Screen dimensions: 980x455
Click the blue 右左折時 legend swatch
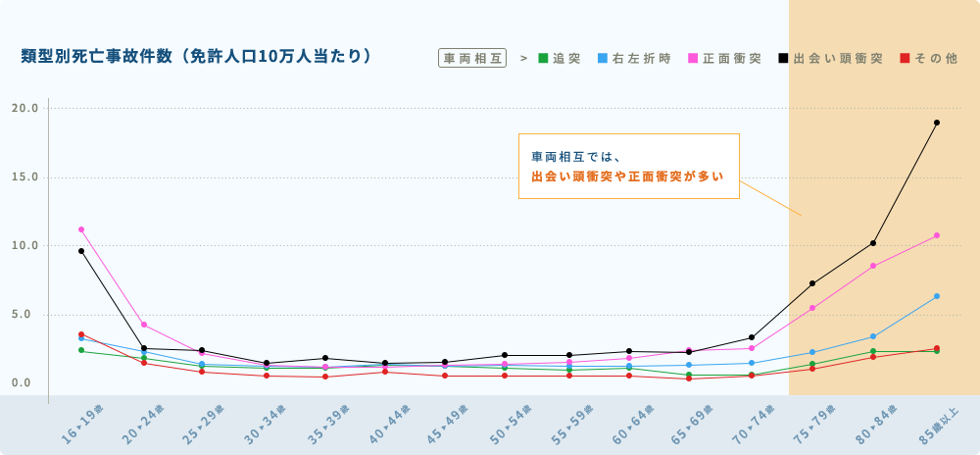[x=603, y=58]
